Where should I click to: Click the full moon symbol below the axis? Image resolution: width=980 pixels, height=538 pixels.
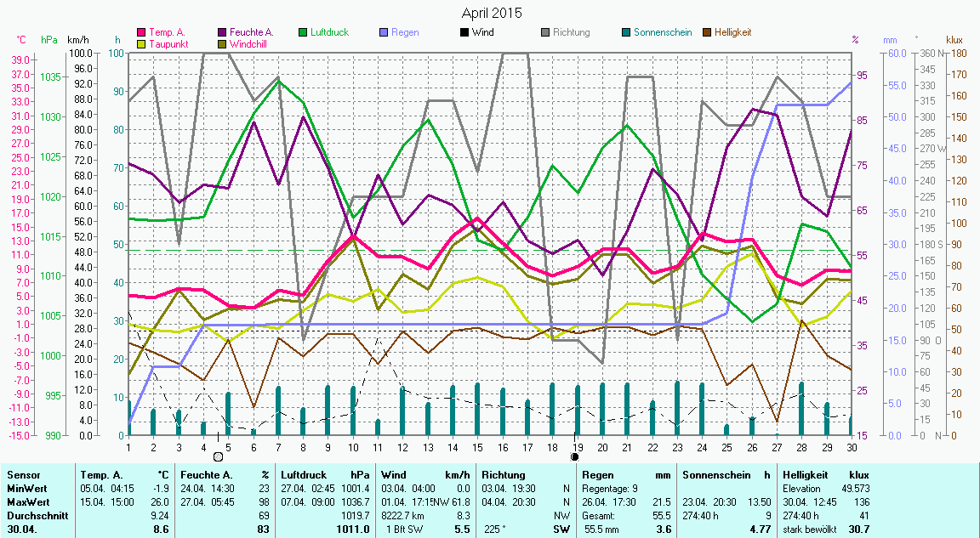218,456
